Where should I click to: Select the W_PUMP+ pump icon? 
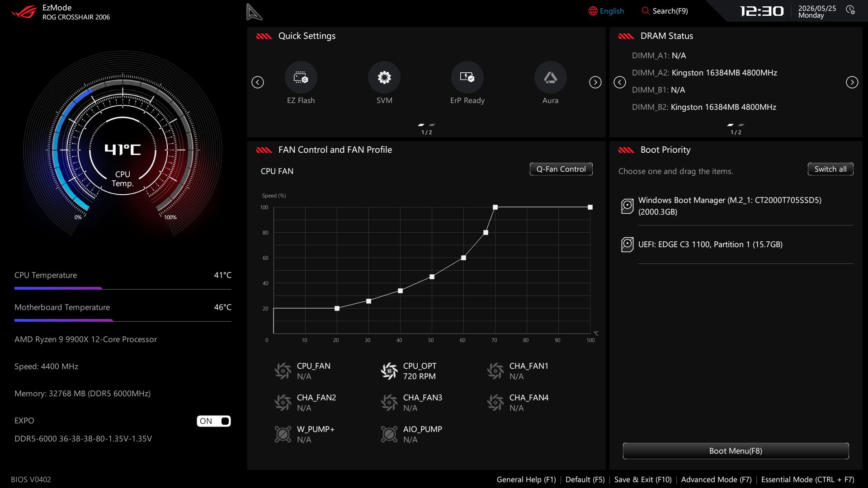283,434
